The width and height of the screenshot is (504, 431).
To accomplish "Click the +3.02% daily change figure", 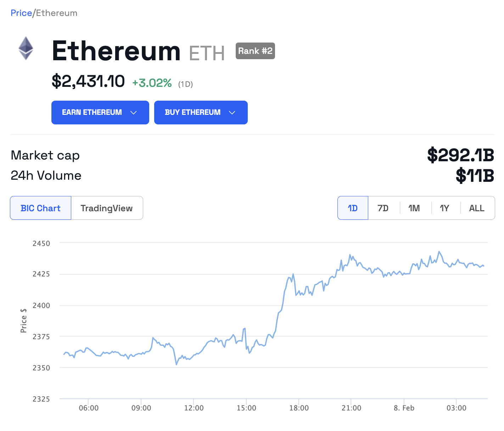I will [152, 83].
